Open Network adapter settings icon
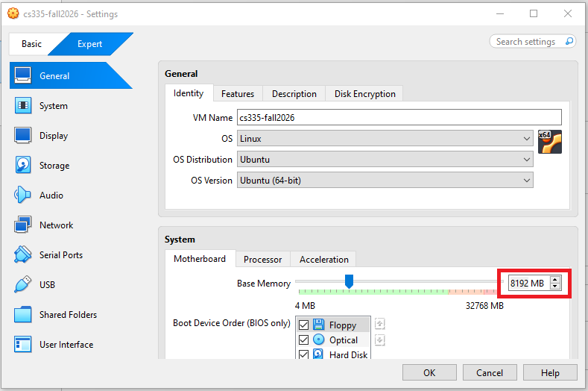This screenshot has width=588, height=391. click(23, 225)
